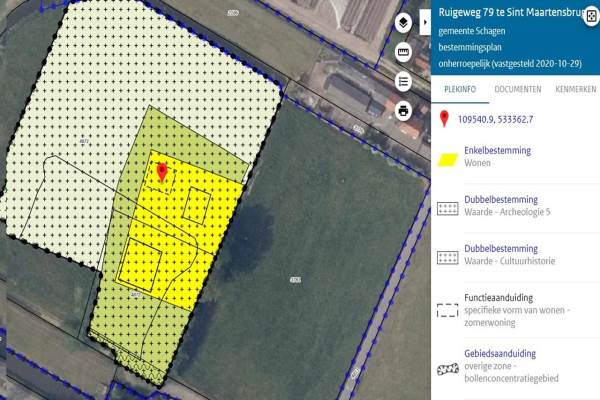Click the dashed Functieaanduiding legend symbol
Viewport: 600px width, 400px height.
pos(448,310)
